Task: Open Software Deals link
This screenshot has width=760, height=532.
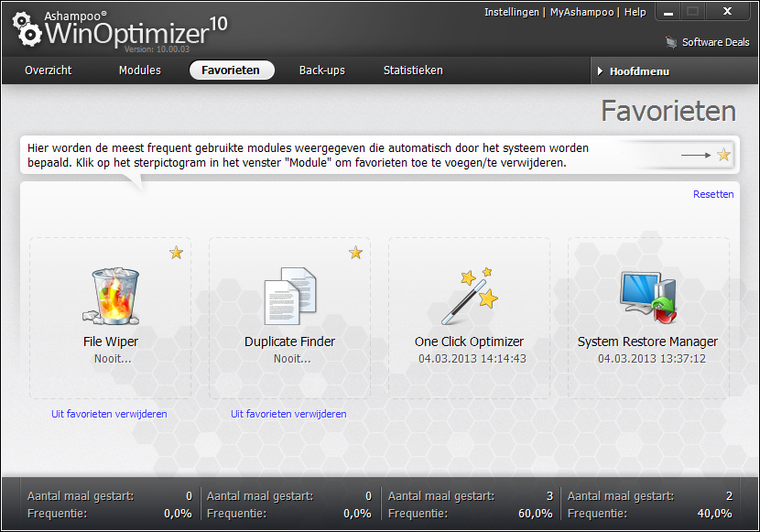Action: pyautogui.click(x=716, y=42)
